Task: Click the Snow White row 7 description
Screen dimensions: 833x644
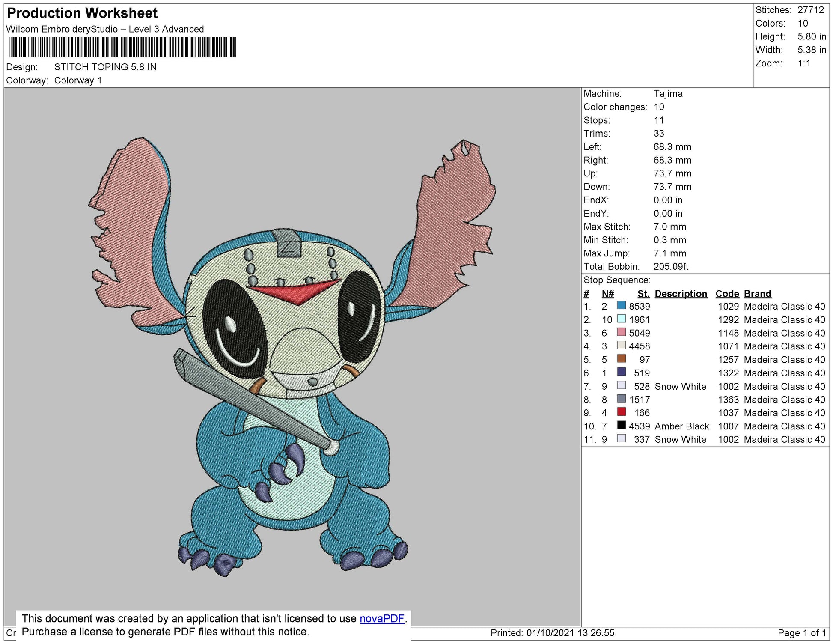Action: tap(680, 386)
